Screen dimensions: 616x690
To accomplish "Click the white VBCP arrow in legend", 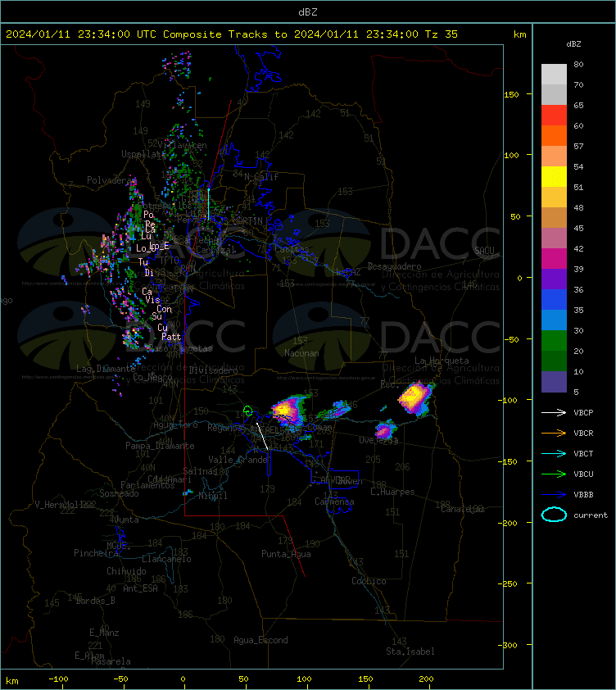I will point(554,412).
